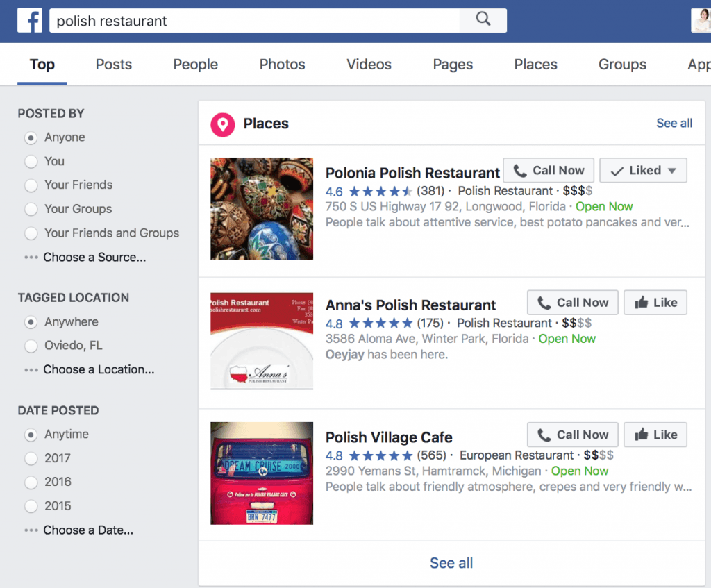Image resolution: width=711 pixels, height=588 pixels.
Task: Open Polonia Polish Restaurant page title
Action: pos(412,173)
